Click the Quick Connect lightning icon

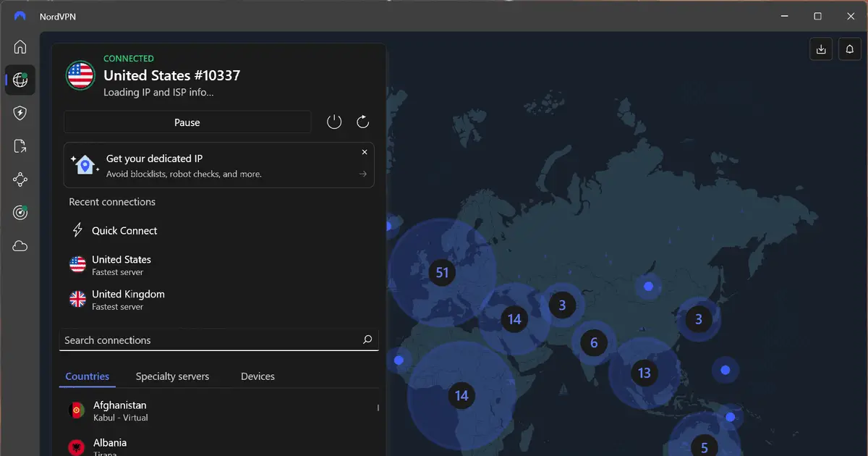[77, 230]
